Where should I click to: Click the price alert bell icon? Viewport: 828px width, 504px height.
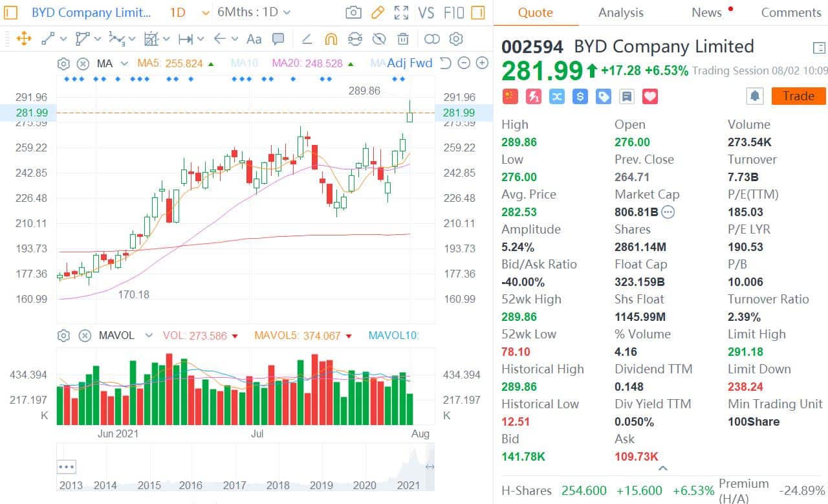click(x=755, y=96)
